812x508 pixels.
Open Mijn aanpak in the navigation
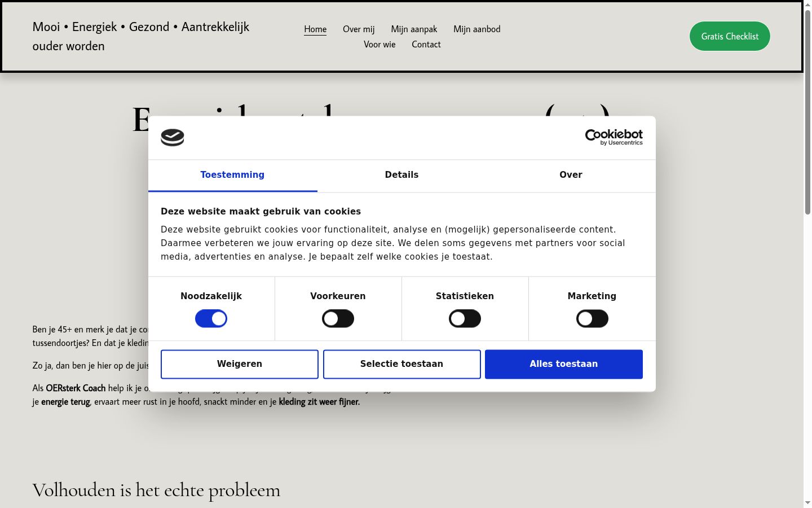click(x=414, y=29)
